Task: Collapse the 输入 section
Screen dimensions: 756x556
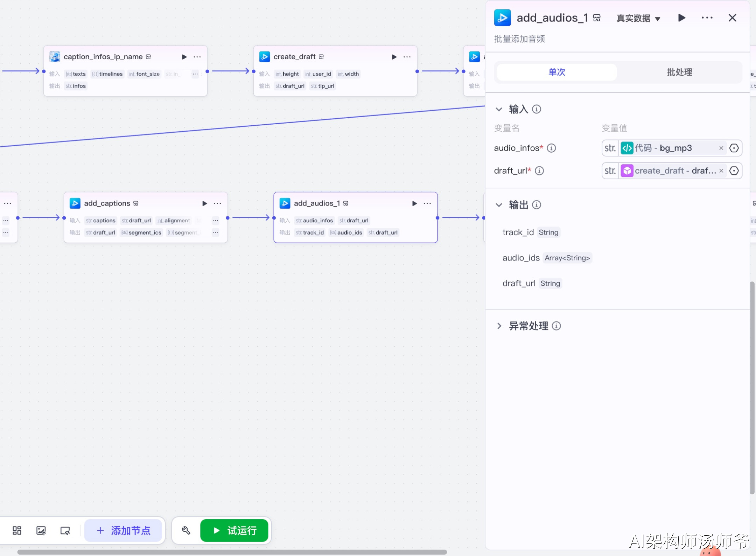Action: pos(499,109)
